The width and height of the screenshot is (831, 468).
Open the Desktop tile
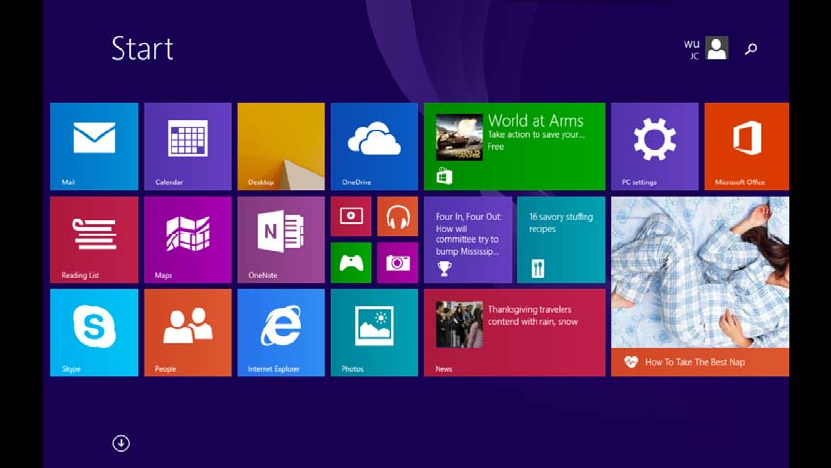[x=281, y=146]
